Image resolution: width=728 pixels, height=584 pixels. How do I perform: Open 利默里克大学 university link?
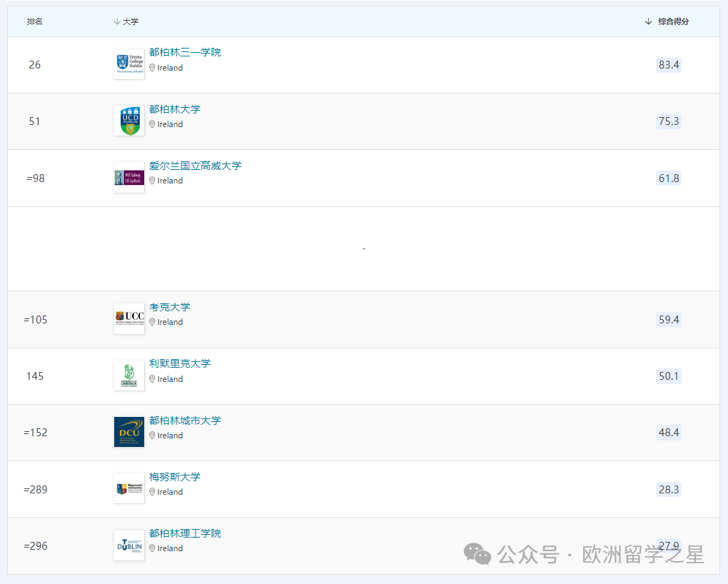point(180,364)
